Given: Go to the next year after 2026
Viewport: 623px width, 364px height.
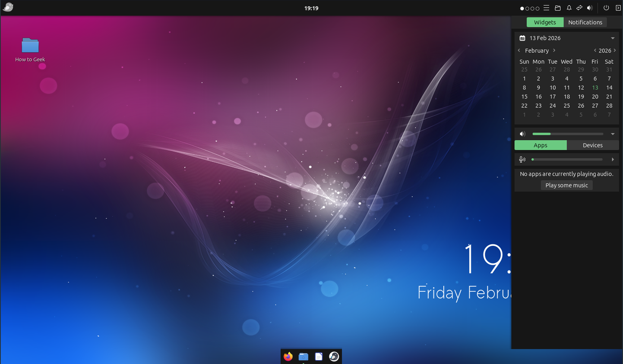Looking at the screenshot, I should [615, 50].
